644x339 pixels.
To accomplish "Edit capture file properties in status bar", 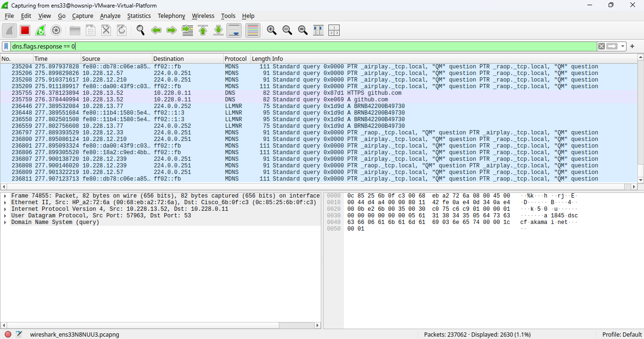I will pyautogui.click(x=19, y=334).
